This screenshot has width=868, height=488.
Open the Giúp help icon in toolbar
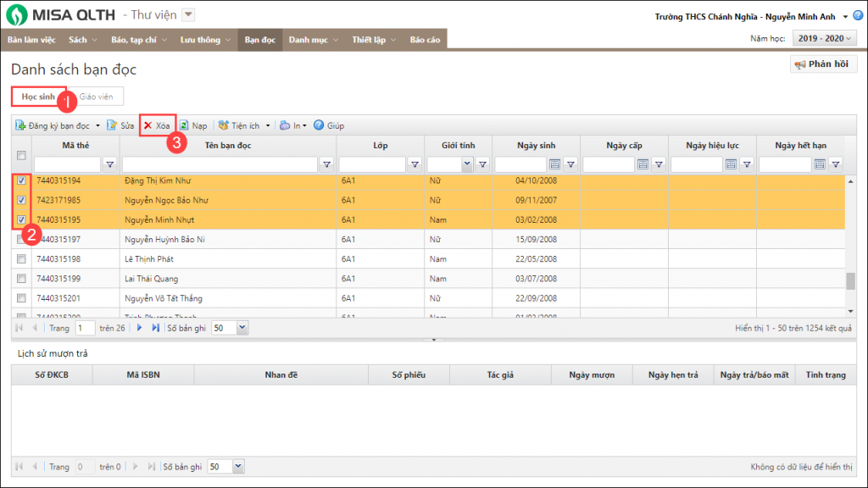[x=319, y=125]
